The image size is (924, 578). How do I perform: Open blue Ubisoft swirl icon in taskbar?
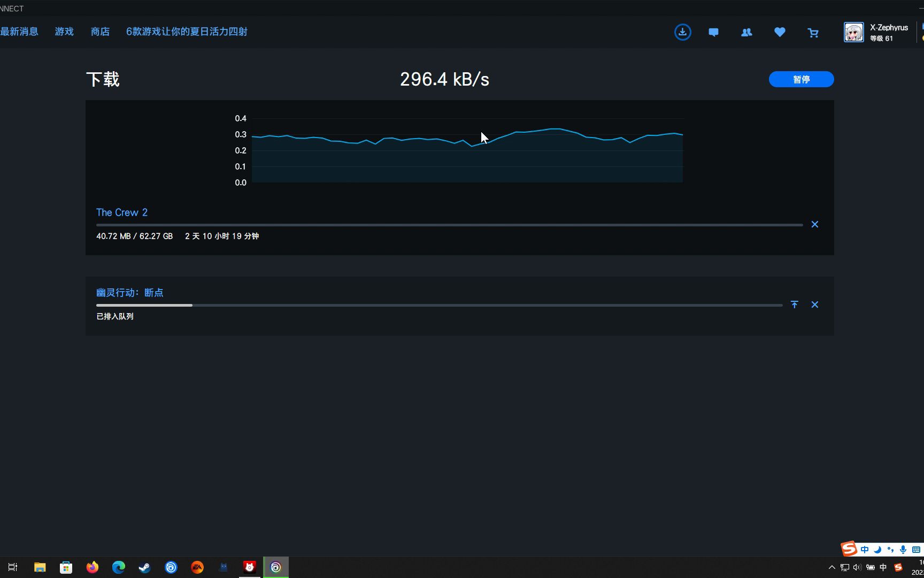pyautogui.click(x=171, y=567)
